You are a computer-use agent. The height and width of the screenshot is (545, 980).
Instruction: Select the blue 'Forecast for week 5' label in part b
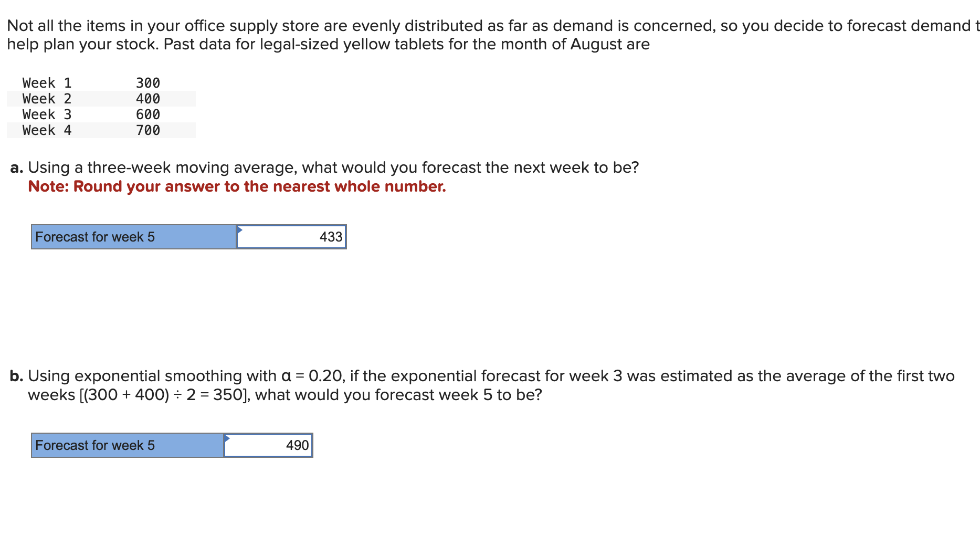coord(127,445)
